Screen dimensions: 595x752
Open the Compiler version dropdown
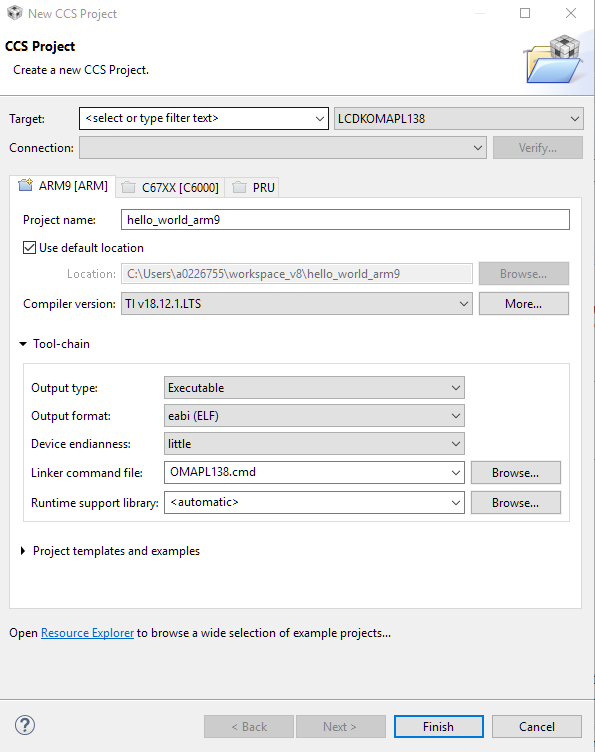tap(296, 304)
